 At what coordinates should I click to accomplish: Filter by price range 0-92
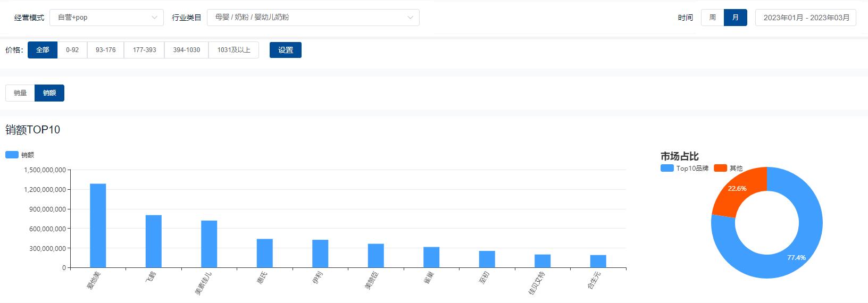click(72, 50)
